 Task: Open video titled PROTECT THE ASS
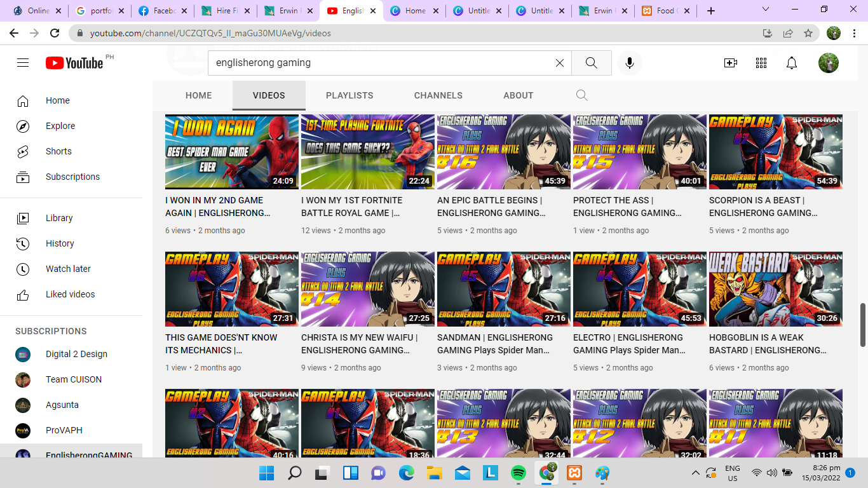[628, 207]
